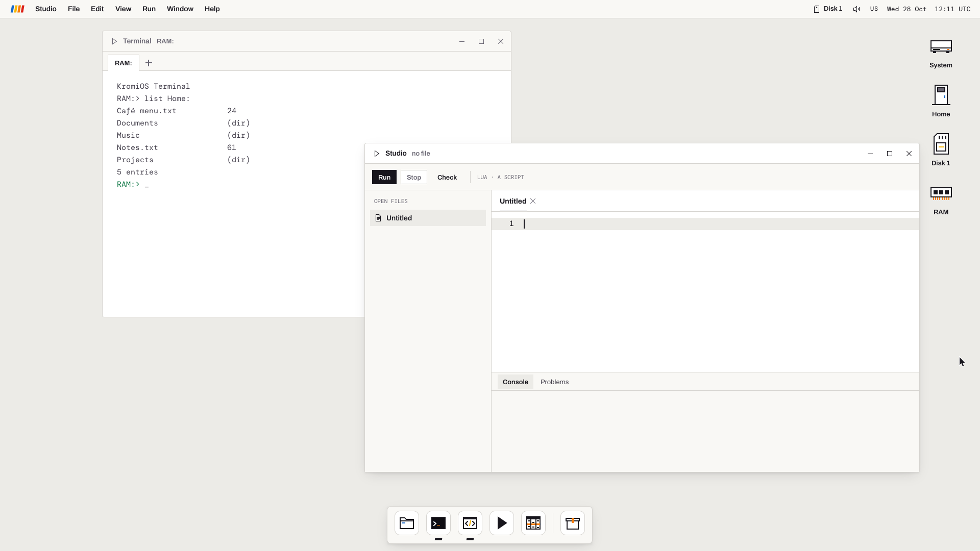This screenshot has height=551, width=980.
Task: Select the RAM: tab in Terminal
Action: click(x=124, y=63)
